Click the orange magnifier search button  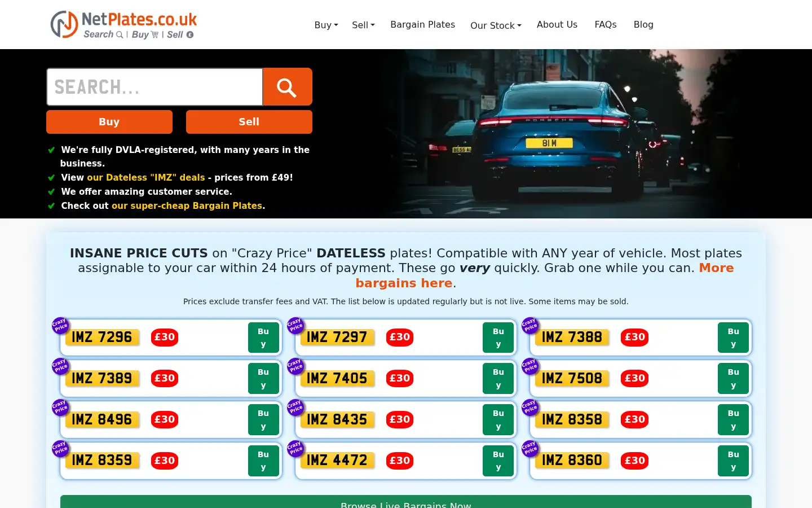pyautogui.click(x=288, y=87)
